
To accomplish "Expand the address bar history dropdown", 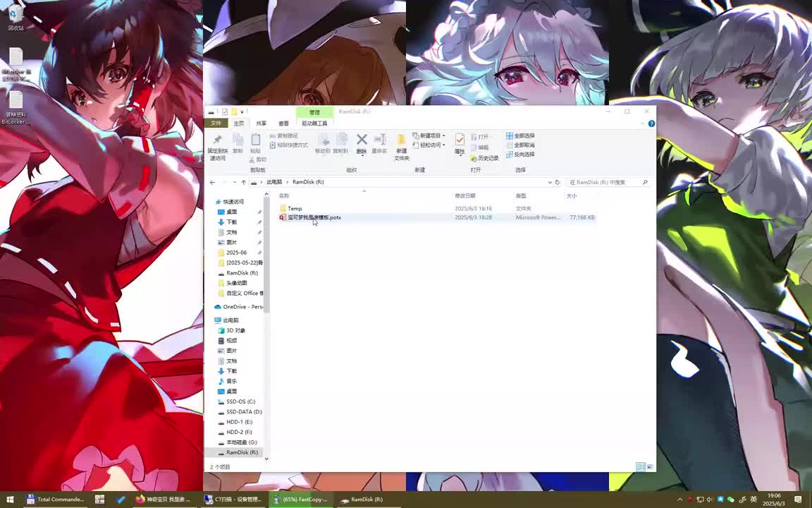I will point(550,183).
